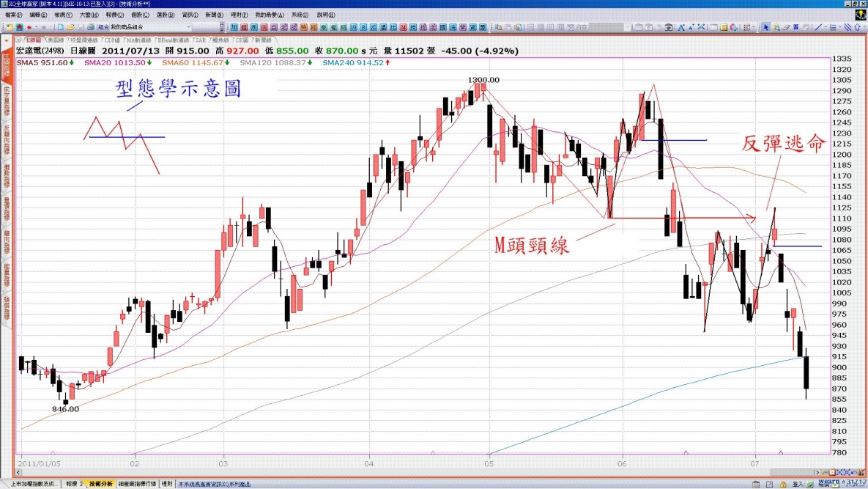Select the eraser drawing tool
The image size is (868, 489).
tap(786, 27)
